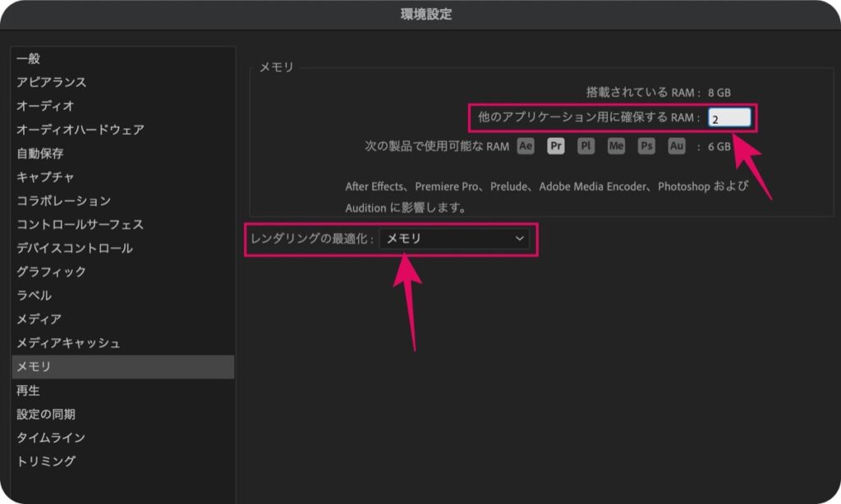Open オーディオ preferences
The width and height of the screenshot is (841, 504).
click(123, 106)
